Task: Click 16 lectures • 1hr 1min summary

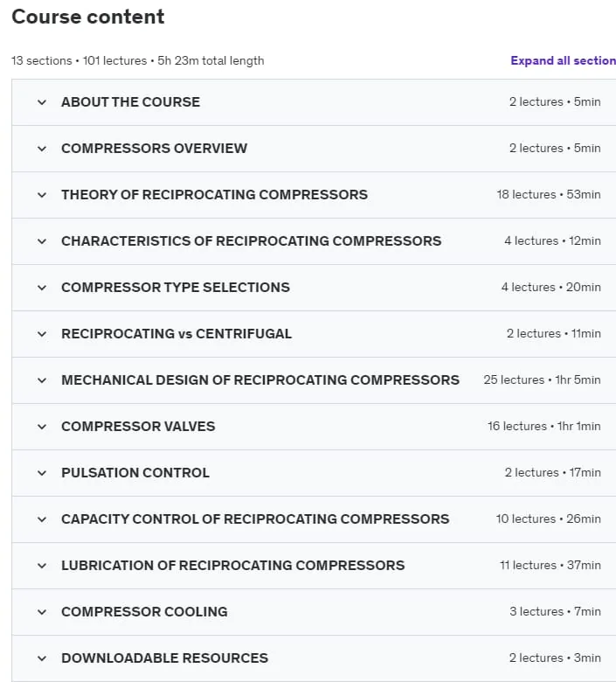Action: (x=544, y=427)
